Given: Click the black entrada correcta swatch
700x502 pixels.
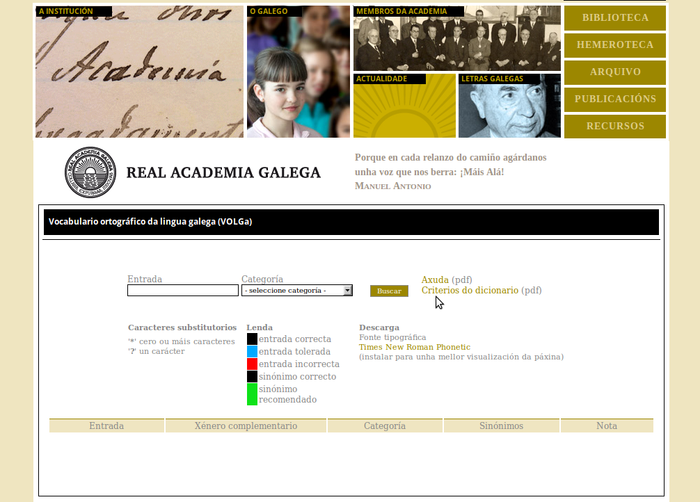Looking at the screenshot, I should tap(252, 339).
